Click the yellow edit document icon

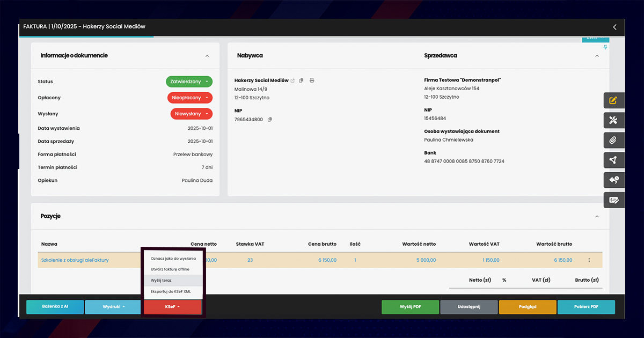(613, 100)
